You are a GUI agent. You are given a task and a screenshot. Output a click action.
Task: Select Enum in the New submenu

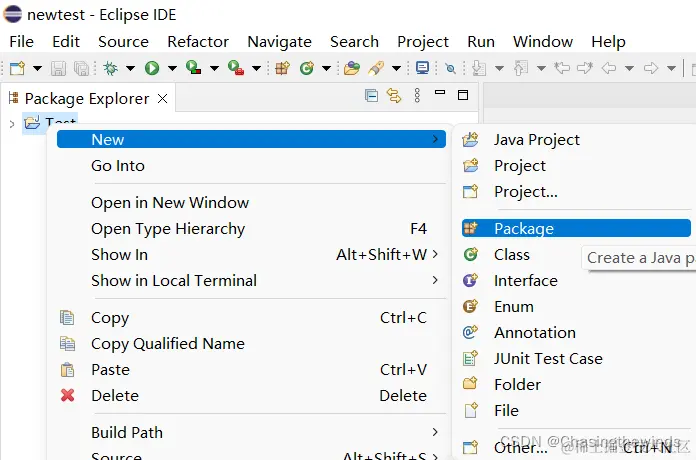pyautogui.click(x=576, y=307)
